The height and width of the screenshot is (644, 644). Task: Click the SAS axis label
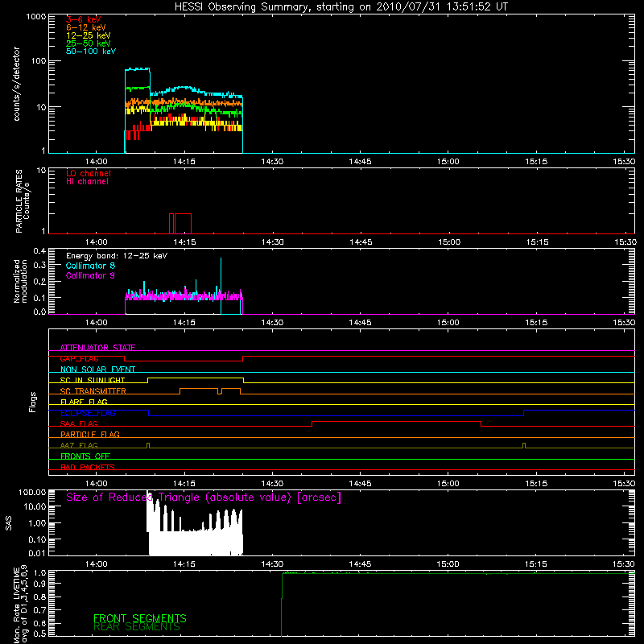pos(8,523)
